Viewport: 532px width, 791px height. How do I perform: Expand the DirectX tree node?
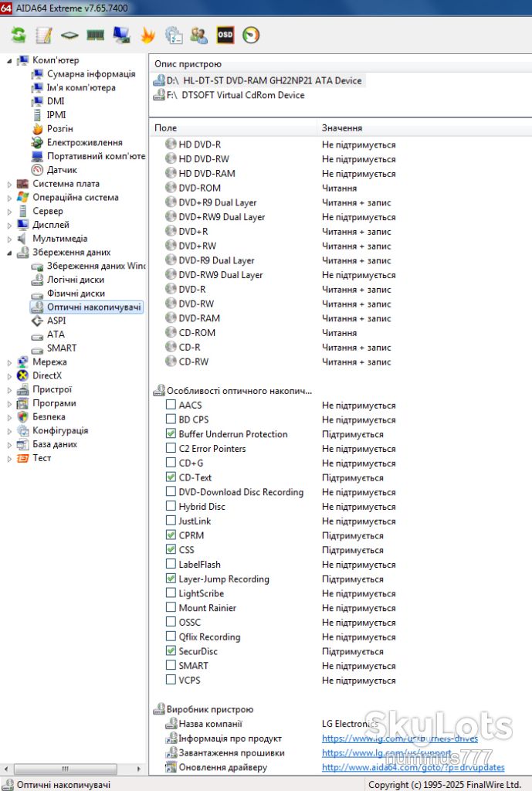[x=9, y=376]
